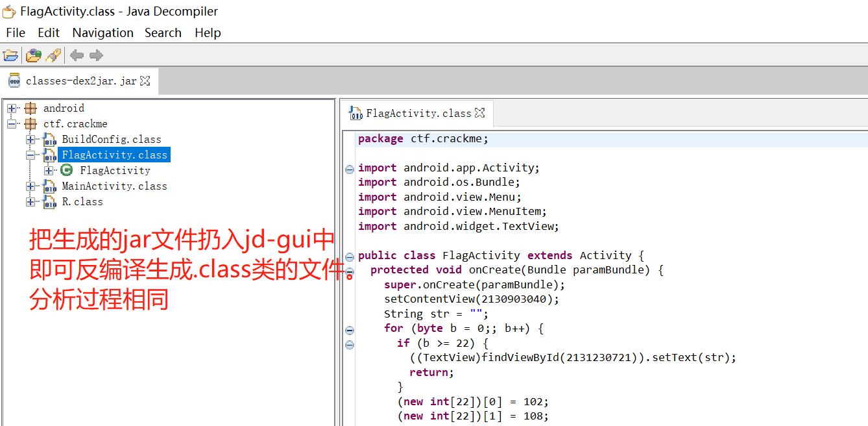Click 'import android.widget.TextView;' line
868x426 pixels.
459,226
